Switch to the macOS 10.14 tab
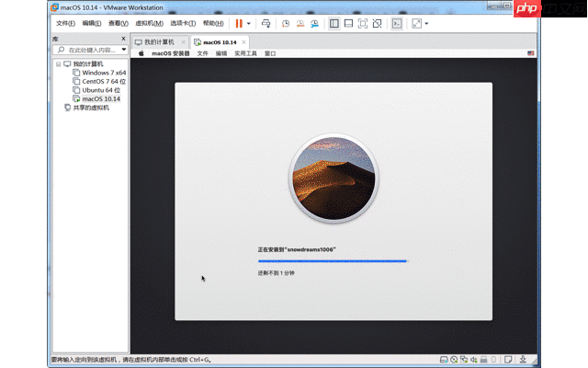The height and width of the screenshot is (368, 588). (x=220, y=42)
